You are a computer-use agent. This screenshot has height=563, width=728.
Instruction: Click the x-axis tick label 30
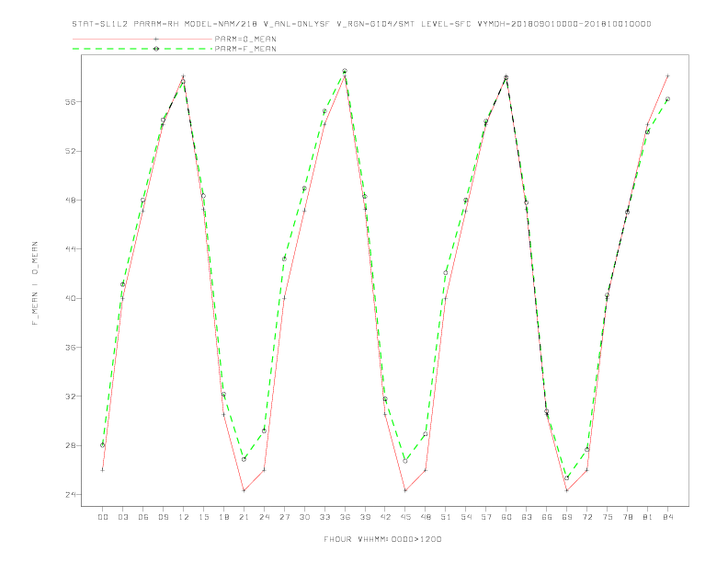[304, 517]
